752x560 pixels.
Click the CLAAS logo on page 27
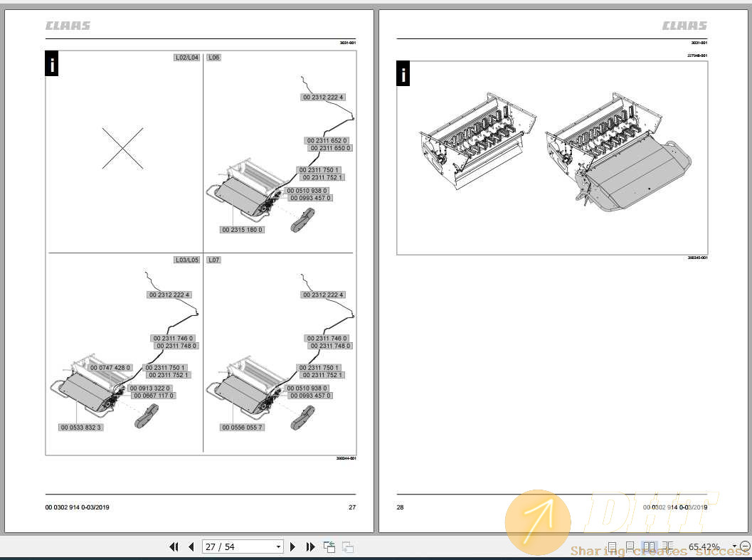(x=68, y=26)
